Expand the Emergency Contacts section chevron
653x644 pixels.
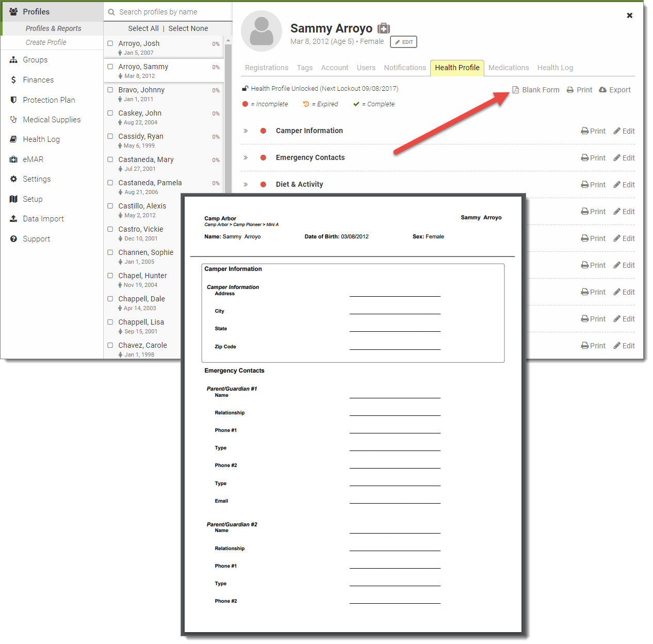click(x=246, y=158)
